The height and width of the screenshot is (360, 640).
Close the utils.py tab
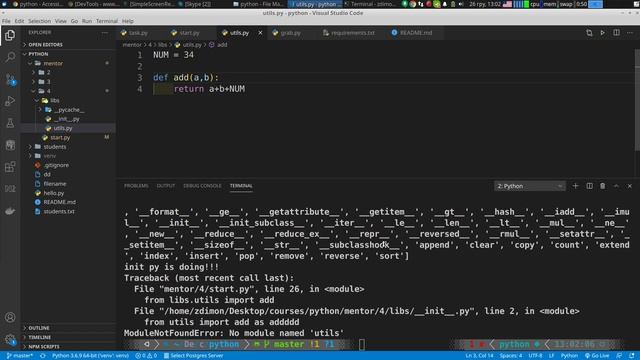pos(260,33)
